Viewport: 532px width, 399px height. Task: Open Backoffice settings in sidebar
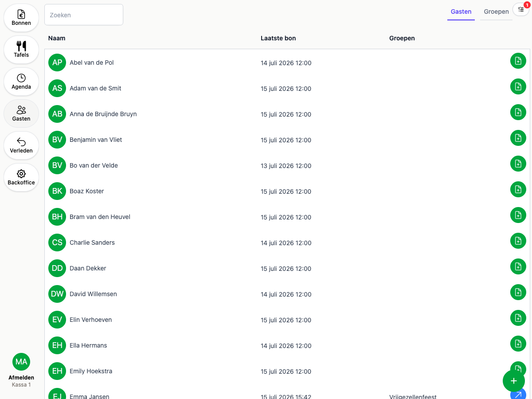point(21,177)
